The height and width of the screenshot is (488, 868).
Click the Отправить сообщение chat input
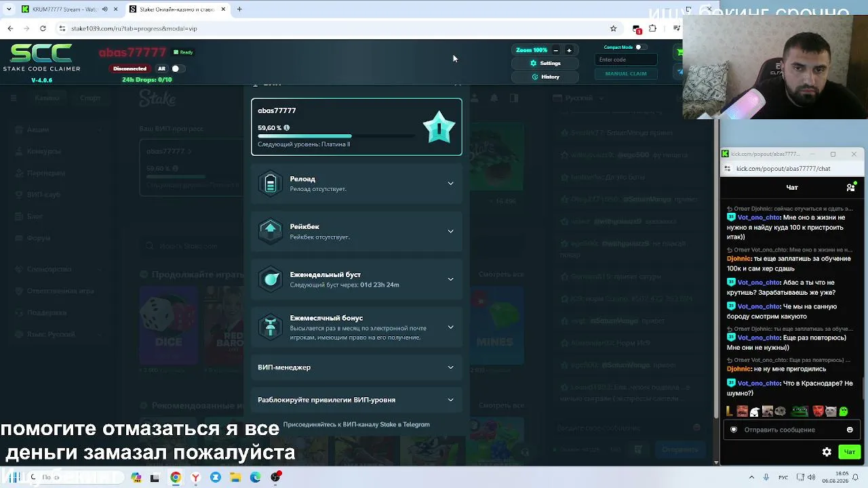click(791, 430)
